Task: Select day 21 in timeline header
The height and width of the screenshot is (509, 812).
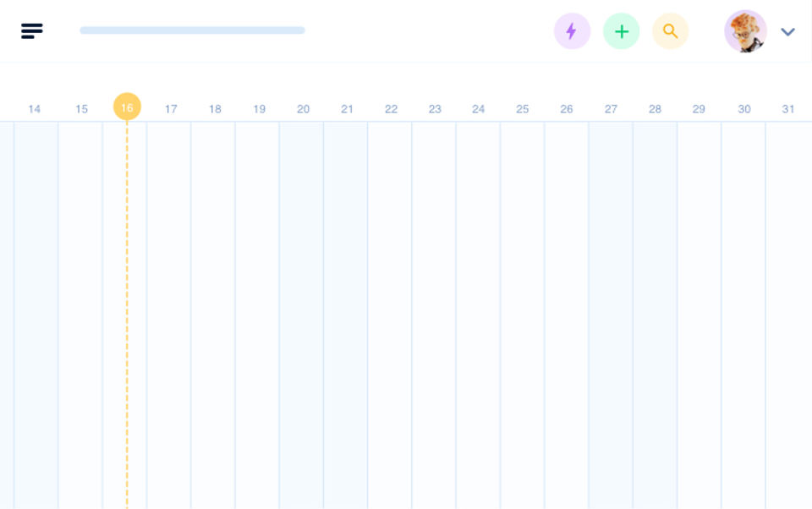Action: point(347,109)
